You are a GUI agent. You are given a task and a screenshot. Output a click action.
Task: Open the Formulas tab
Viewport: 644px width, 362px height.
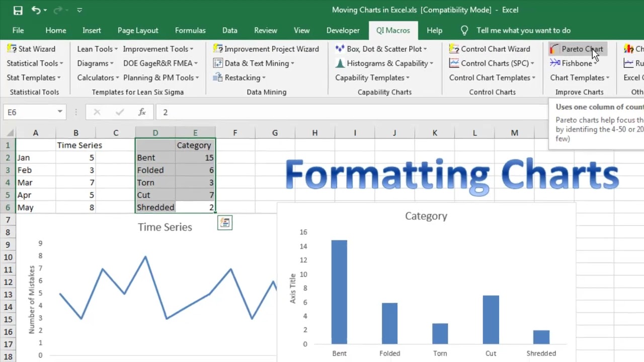(x=190, y=30)
